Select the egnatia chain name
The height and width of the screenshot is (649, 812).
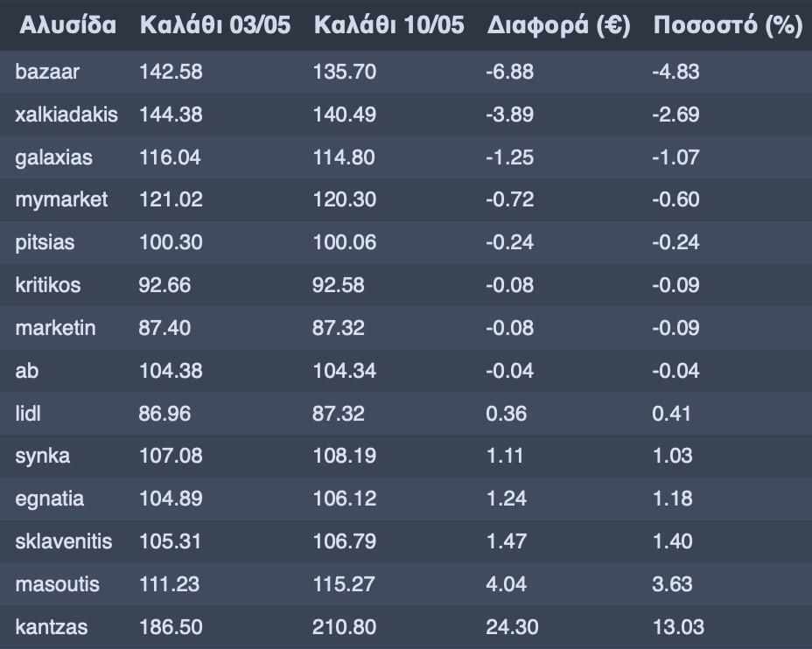click(x=50, y=499)
